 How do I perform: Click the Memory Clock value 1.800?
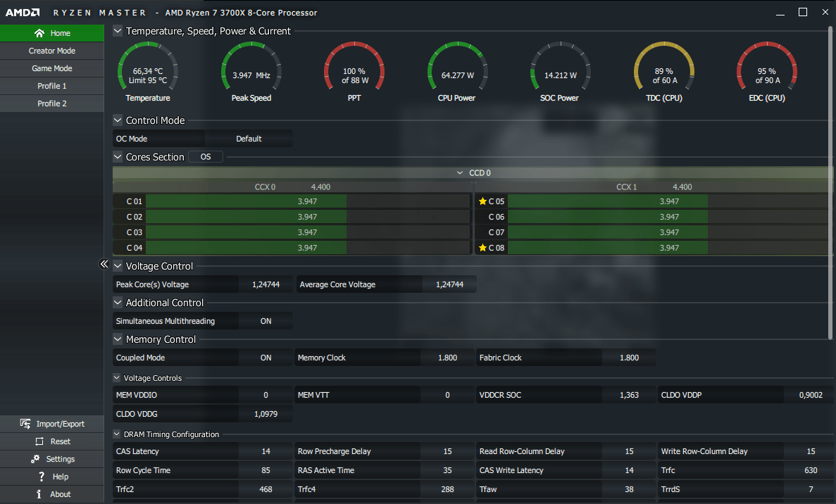447,358
